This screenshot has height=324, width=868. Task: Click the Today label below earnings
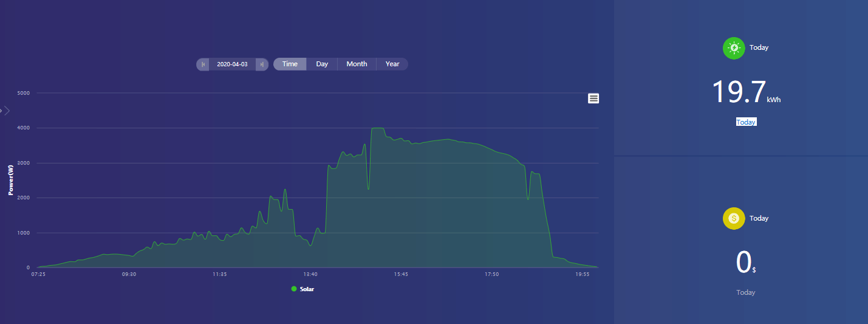746,292
